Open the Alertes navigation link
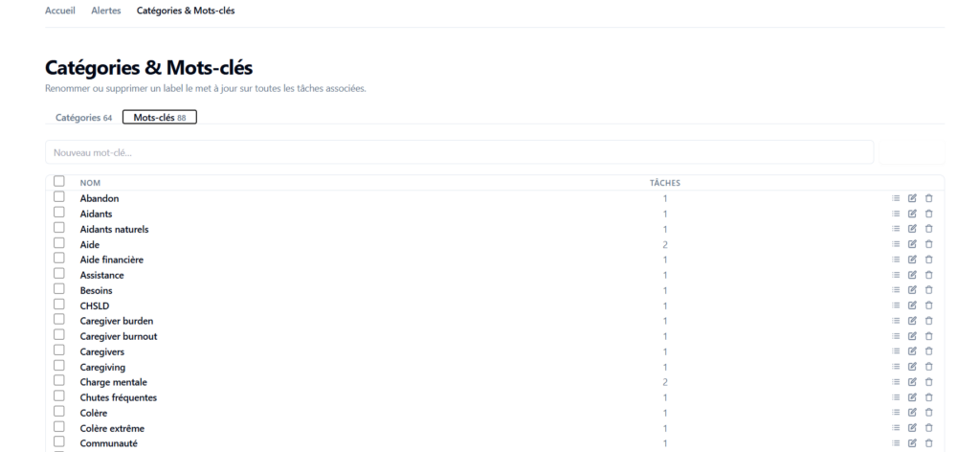Viewport: 980px width, 452px height. pyautogui.click(x=106, y=11)
